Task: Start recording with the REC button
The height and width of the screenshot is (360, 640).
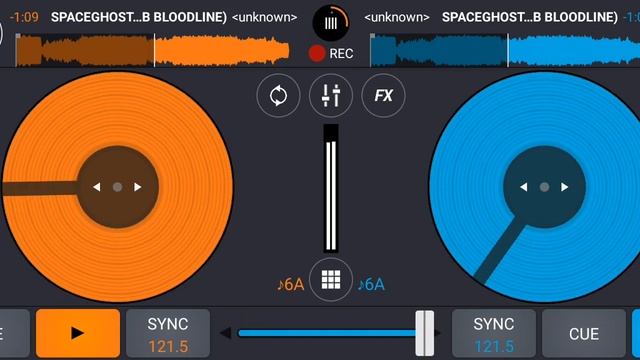Action: click(331, 53)
